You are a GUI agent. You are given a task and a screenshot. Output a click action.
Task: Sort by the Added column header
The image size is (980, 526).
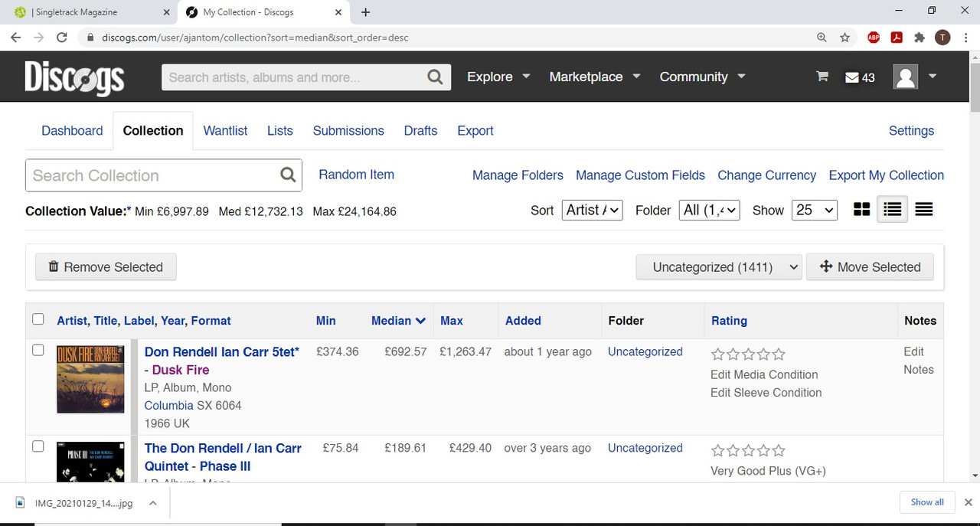point(523,321)
